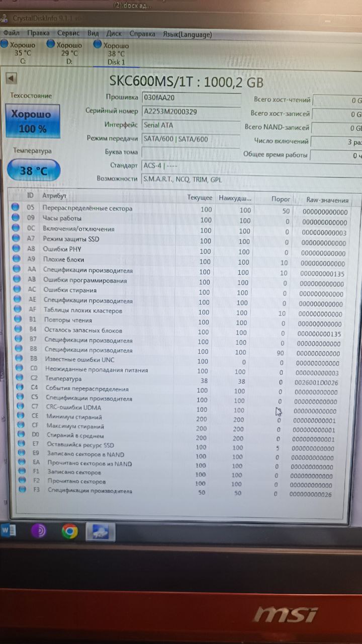362x644 pixels.
Task: Click the Хорошо 100 % health status button
Action: pos(33,121)
